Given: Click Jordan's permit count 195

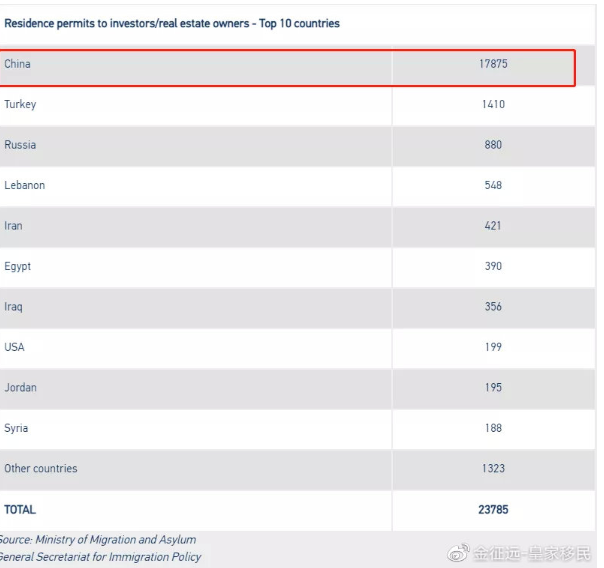Looking at the screenshot, I should click(x=493, y=387).
